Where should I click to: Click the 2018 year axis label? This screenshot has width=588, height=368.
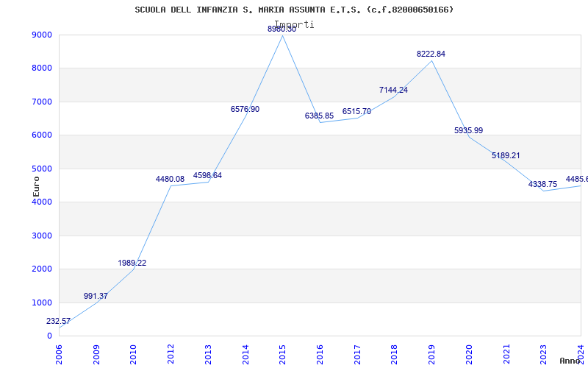(395, 355)
